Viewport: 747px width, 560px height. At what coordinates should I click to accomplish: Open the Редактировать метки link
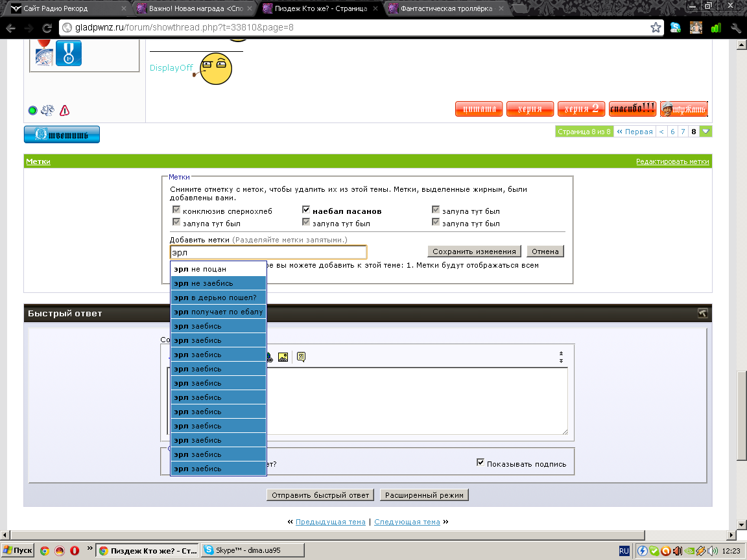[x=672, y=161]
